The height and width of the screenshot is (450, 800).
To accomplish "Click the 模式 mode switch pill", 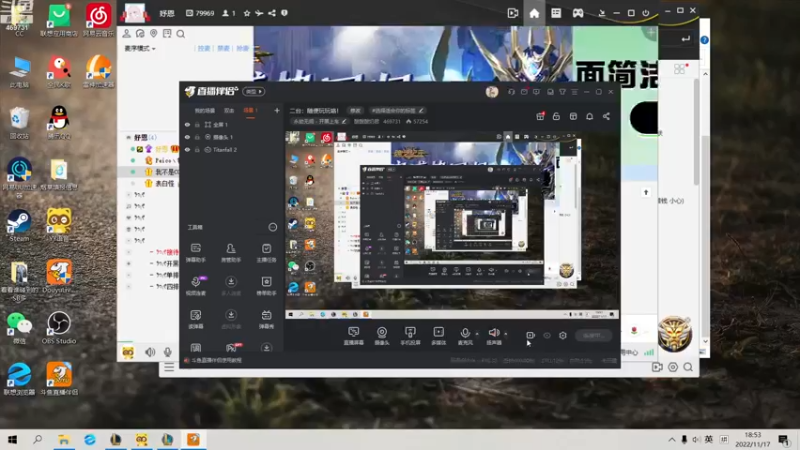I will coord(254,91).
